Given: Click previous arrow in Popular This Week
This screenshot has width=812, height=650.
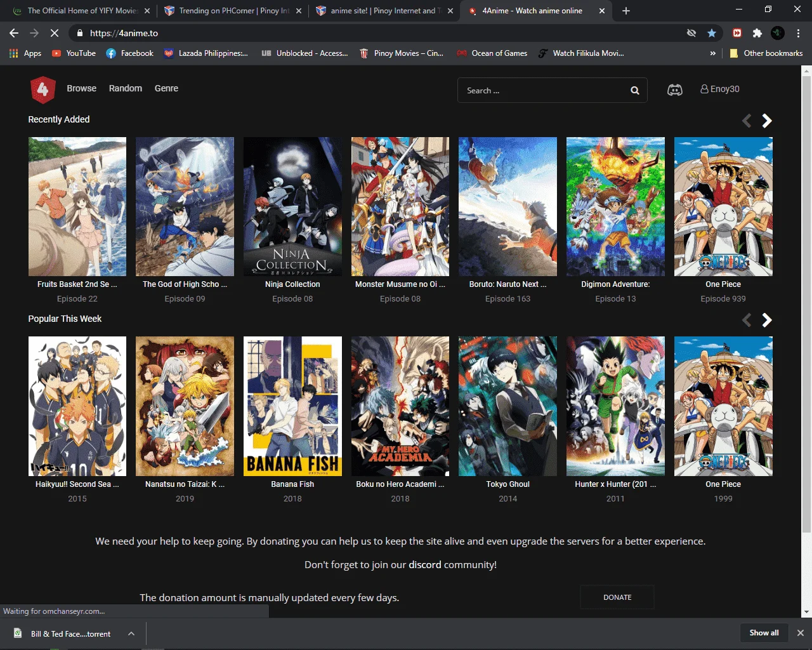Looking at the screenshot, I should (747, 320).
